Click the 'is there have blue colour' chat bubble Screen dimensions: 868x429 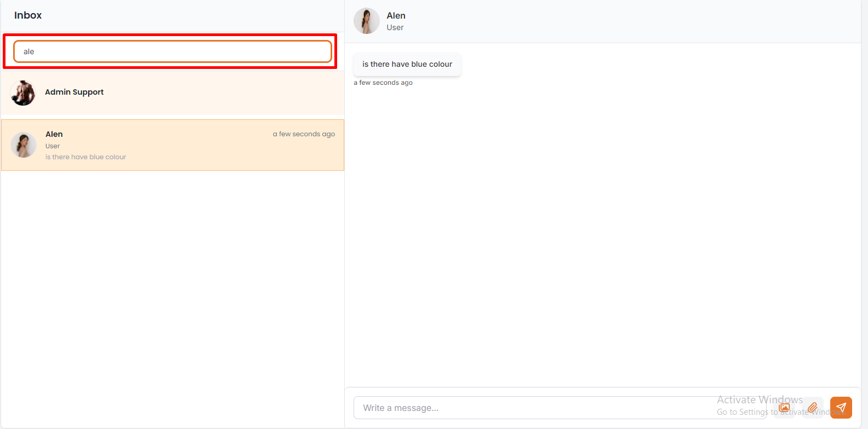pos(407,64)
